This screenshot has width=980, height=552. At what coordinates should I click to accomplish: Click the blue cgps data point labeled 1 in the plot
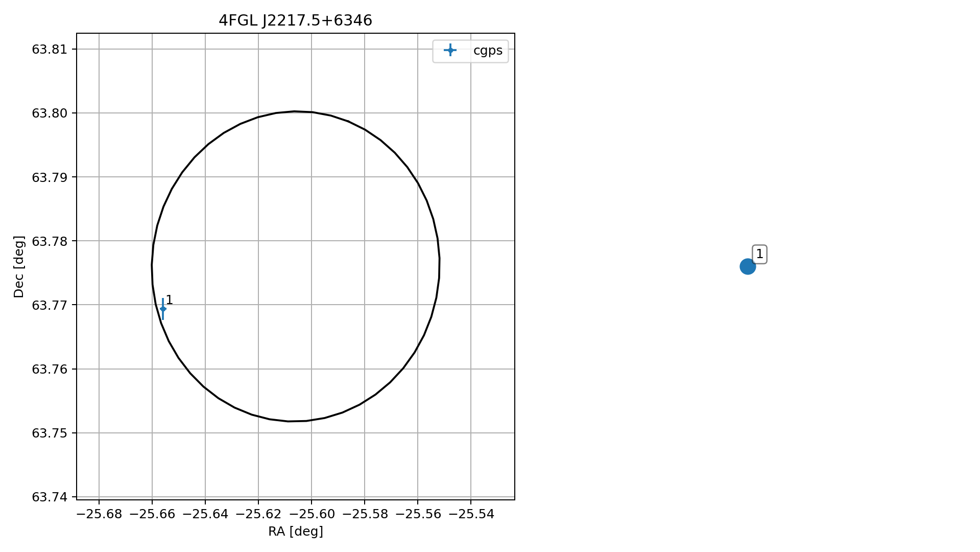tap(163, 309)
